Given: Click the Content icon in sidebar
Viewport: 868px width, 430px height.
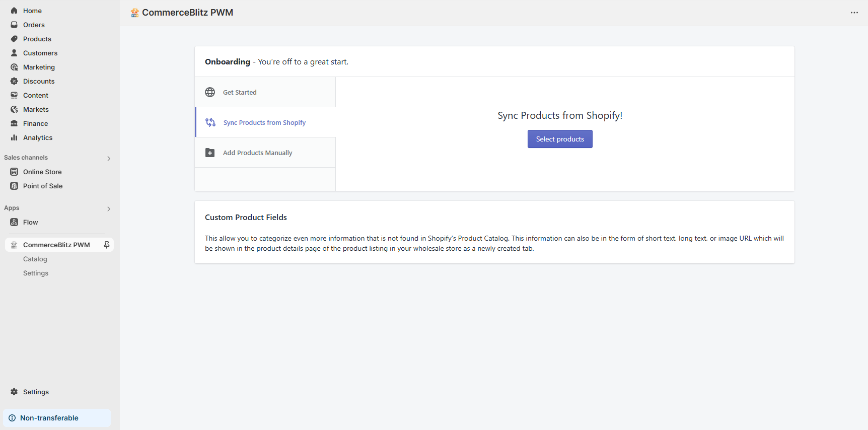Looking at the screenshot, I should [14, 95].
